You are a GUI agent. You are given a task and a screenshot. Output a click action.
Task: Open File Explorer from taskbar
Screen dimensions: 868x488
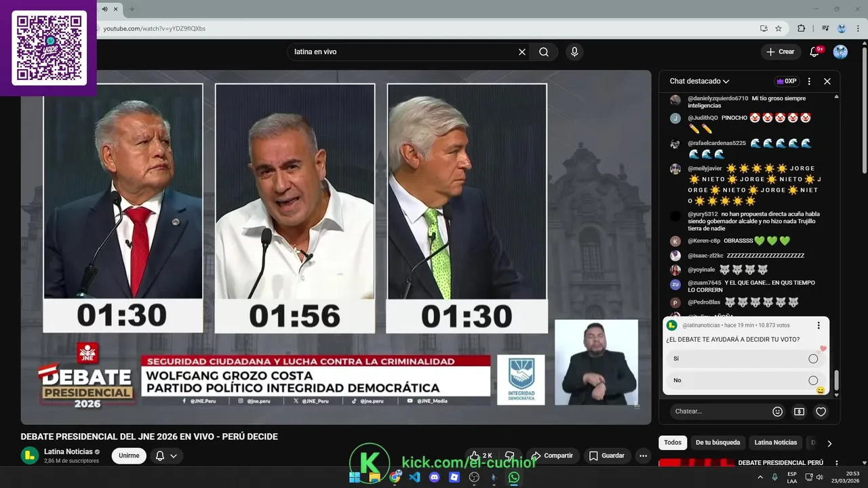pos(374,477)
